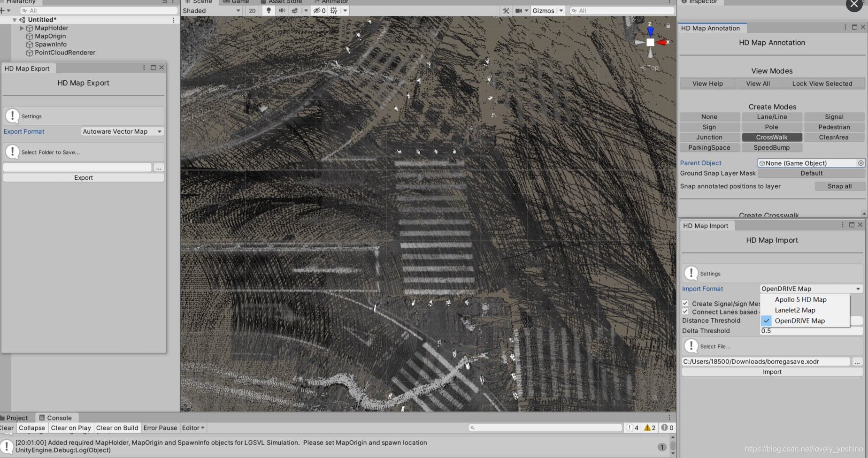Viewport: 868px width, 458px height.
Task: Toggle Clear on Build in console
Action: tap(117, 428)
